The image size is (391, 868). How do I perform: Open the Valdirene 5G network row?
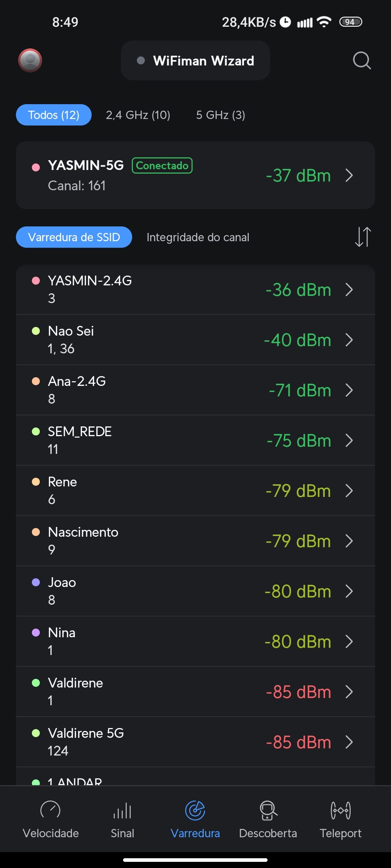click(x=195, y=742)
